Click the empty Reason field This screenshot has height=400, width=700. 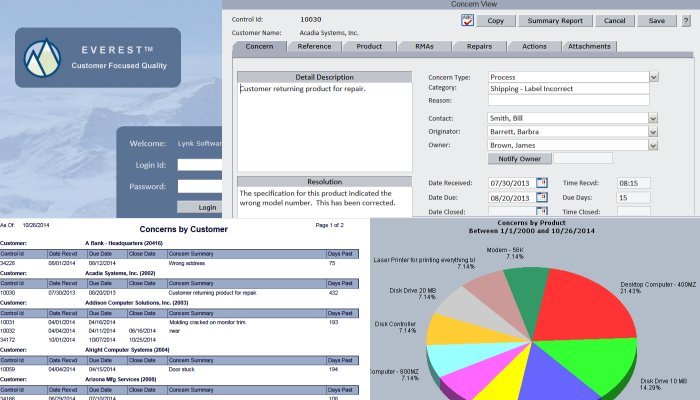(568, 100)
